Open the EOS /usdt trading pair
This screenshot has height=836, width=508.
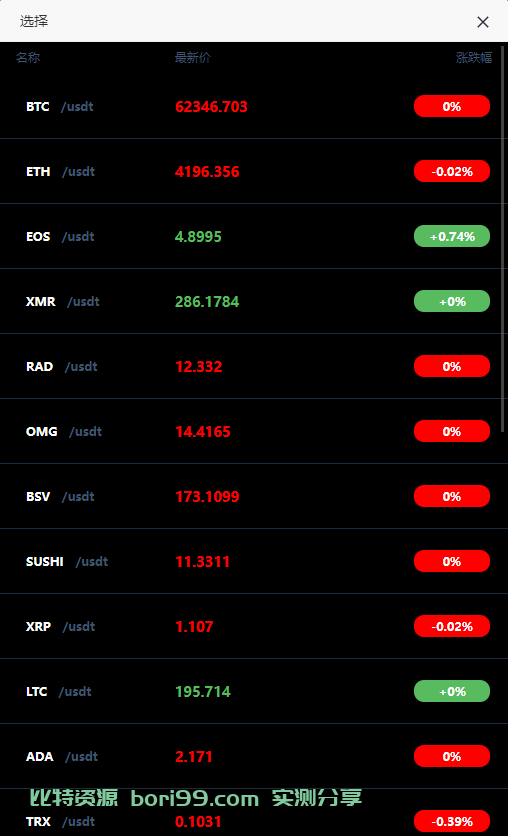254,237
